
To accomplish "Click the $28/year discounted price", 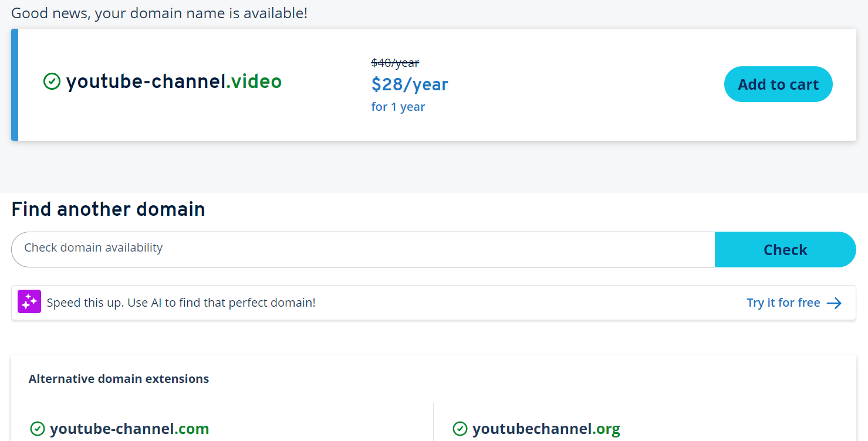I will tap(409, 84).
